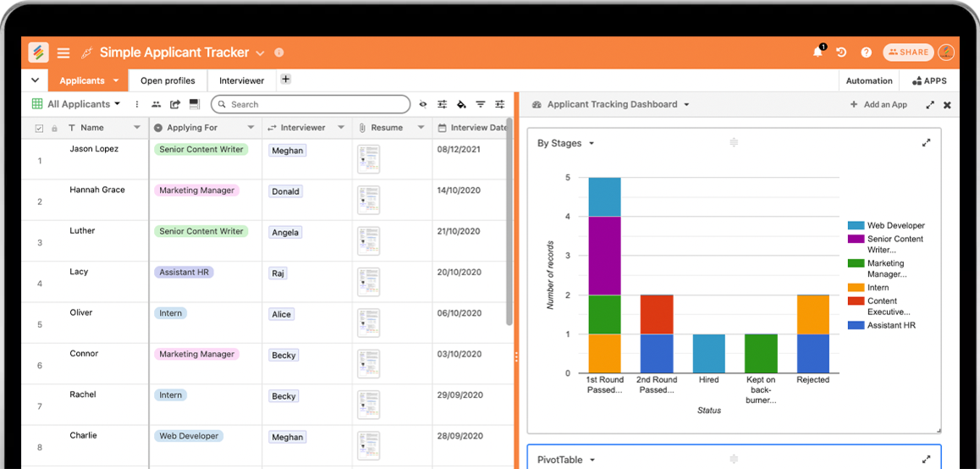Open the row coloring paint bucket
This screenshot has width=980, height=469.
[461, 104]
